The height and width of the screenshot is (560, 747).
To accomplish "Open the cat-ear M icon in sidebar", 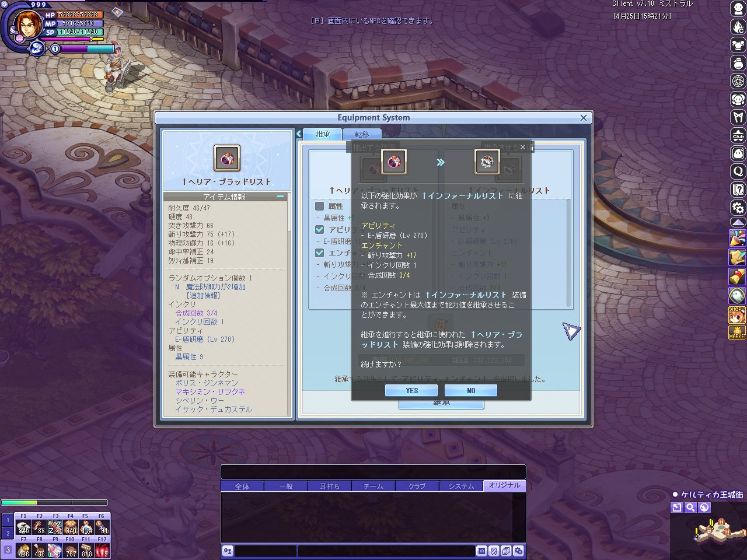I will point(738,117).
